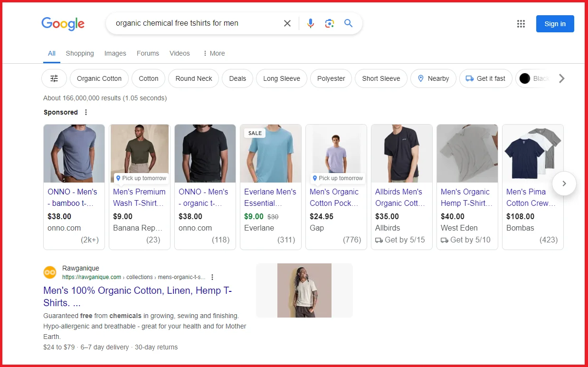Click the gray West Eden shirt image
This screenshot has height=367, width=588.
[x=467, y=154]
